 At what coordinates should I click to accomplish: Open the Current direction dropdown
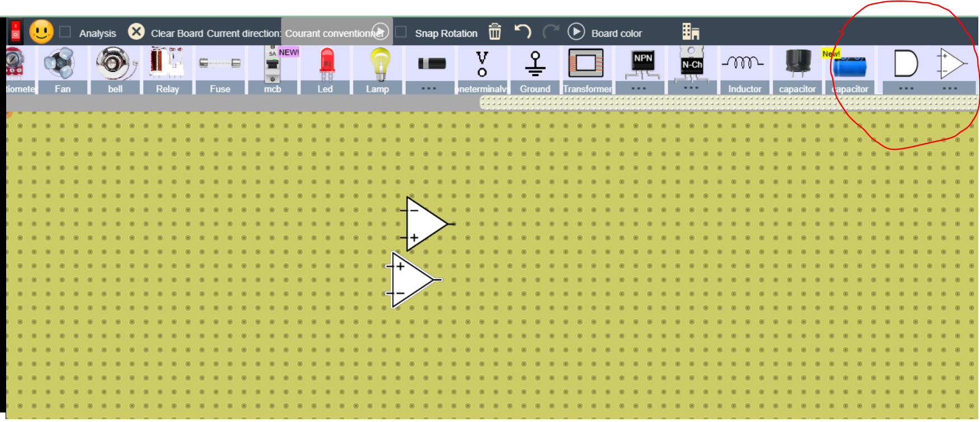coord(336,32)
